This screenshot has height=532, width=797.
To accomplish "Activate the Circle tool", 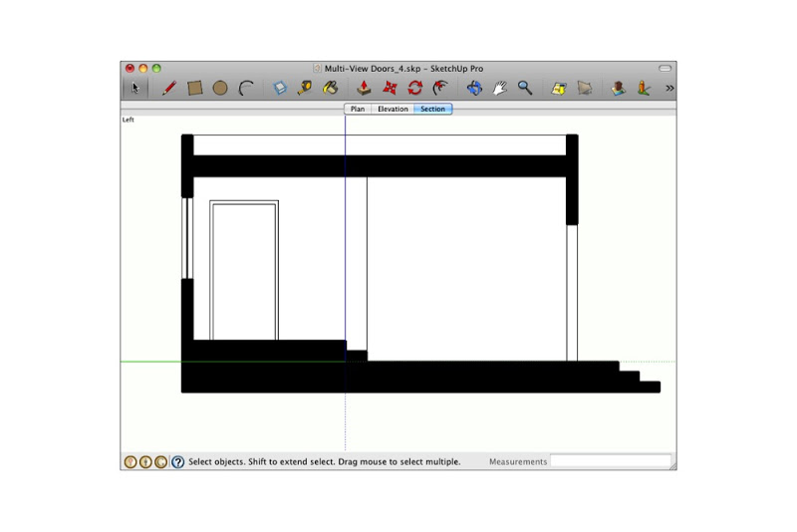I will 220,88.
